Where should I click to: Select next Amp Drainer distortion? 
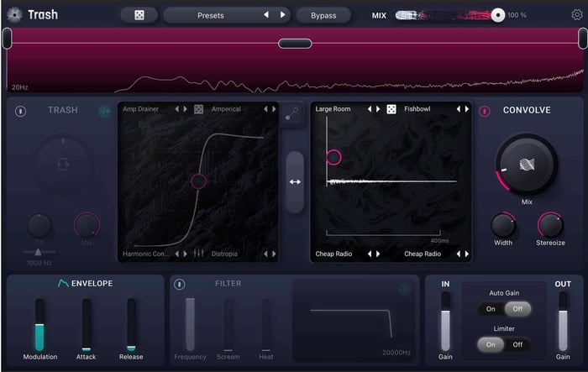186,109
